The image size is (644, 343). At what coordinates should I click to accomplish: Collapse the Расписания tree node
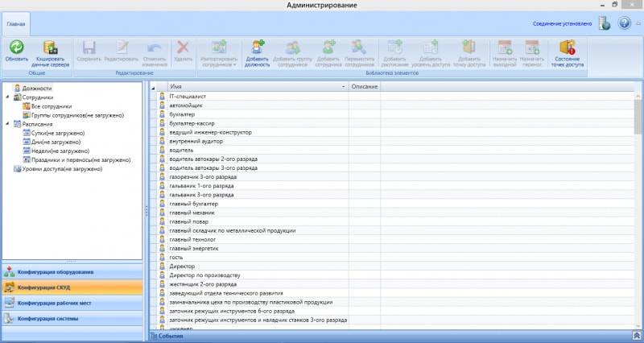[7, 124]
